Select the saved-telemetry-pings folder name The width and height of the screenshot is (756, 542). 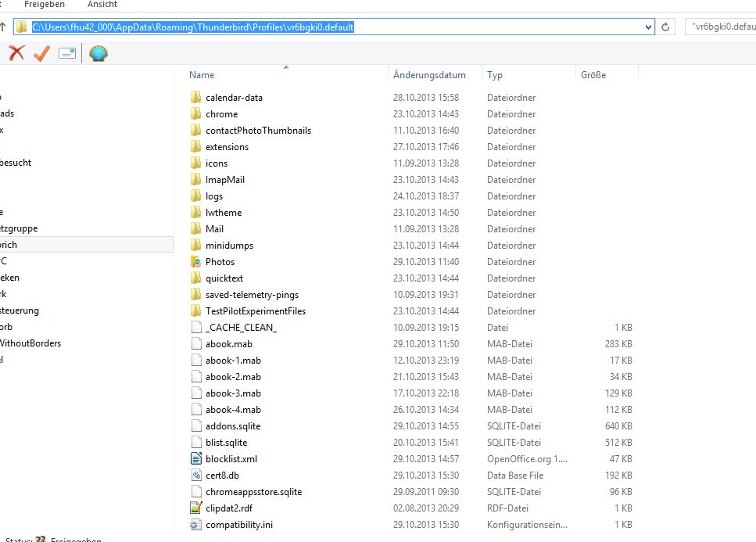coord(253,295)
